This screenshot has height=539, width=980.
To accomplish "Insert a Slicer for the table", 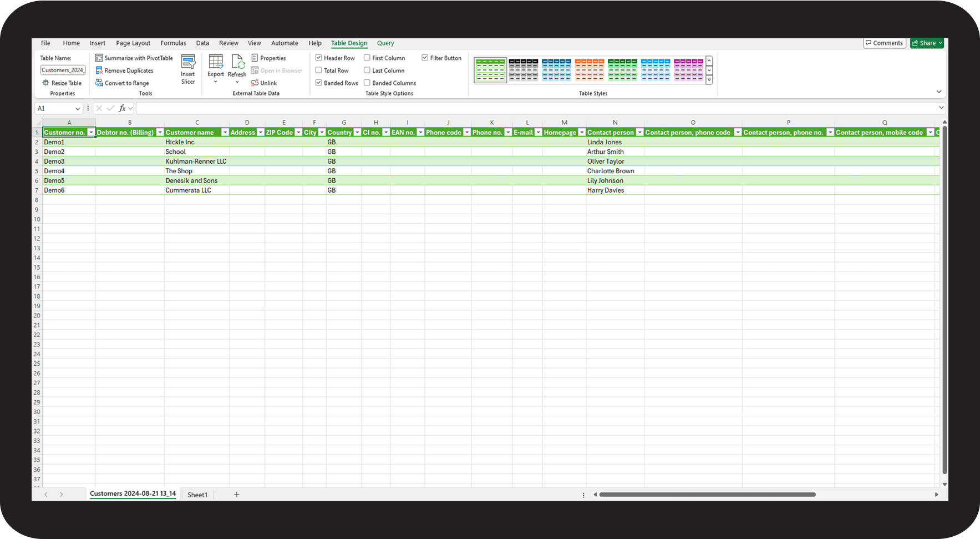I will click(x=188, y=69).
